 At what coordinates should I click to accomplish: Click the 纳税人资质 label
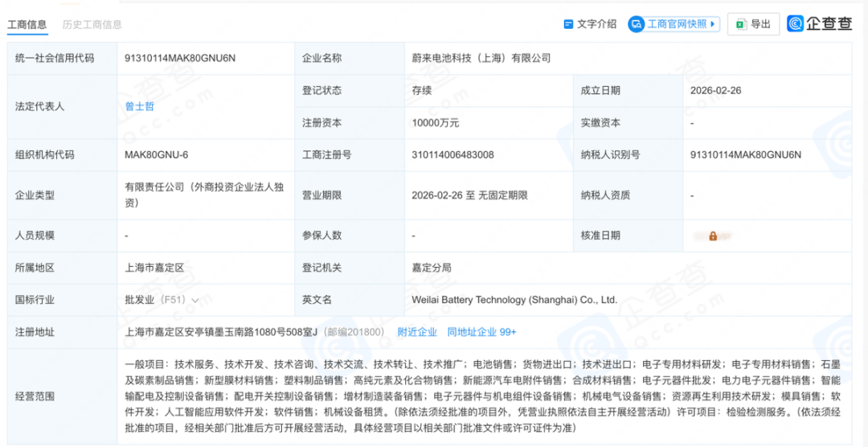605,195
